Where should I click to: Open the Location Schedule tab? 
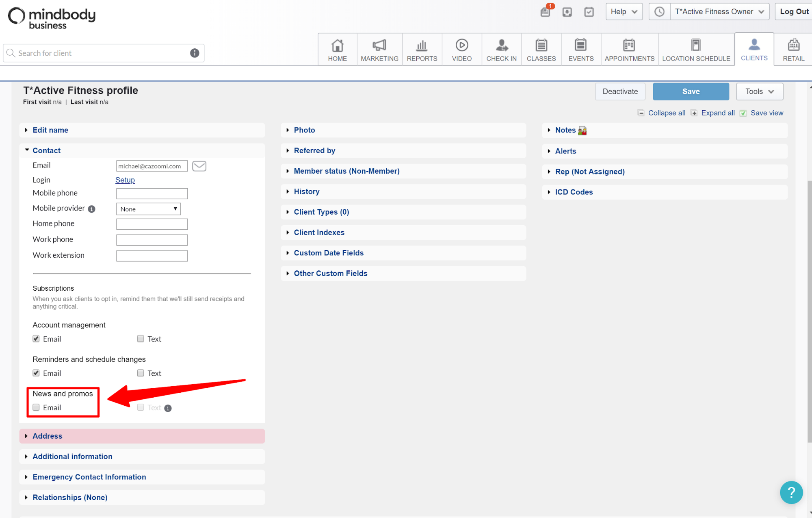(696, 50)
